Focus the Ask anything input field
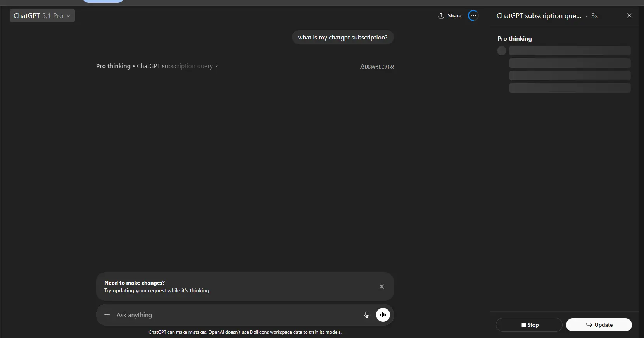The image size is (644, 338). point(237,315)
